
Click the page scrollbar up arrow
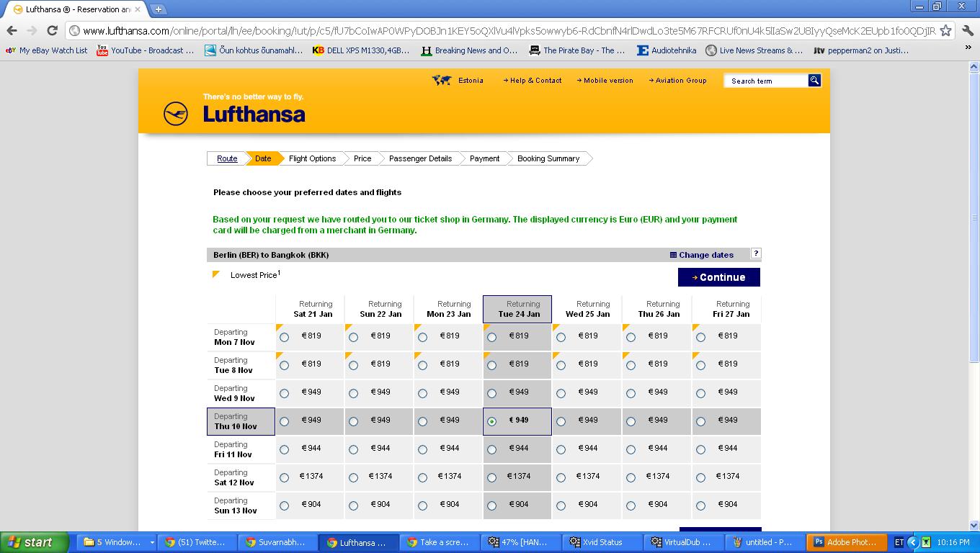[x=974, y=66]
